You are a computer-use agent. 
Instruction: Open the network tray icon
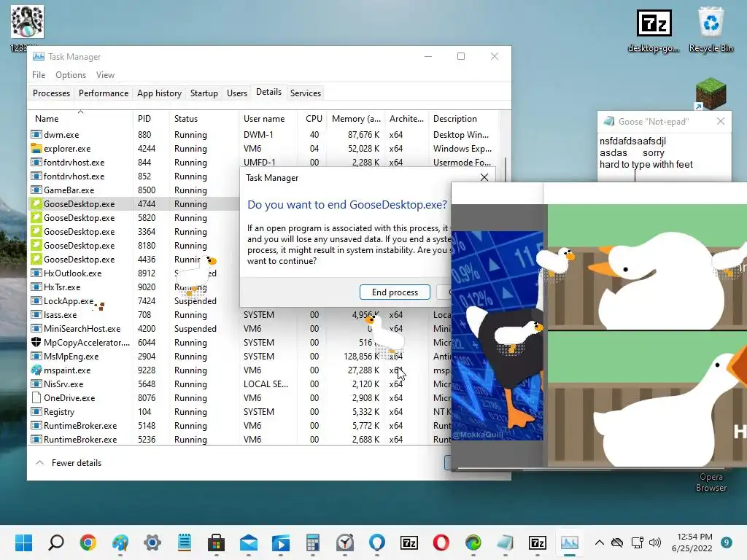637,542
